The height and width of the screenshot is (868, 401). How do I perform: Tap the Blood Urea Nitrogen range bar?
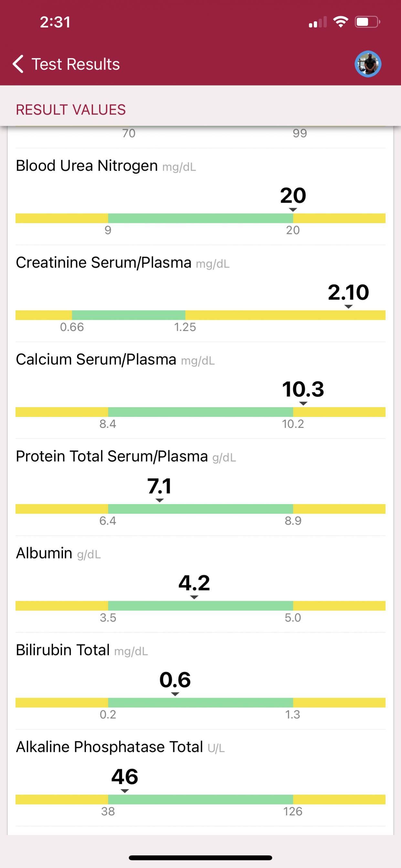click(200, 218)
